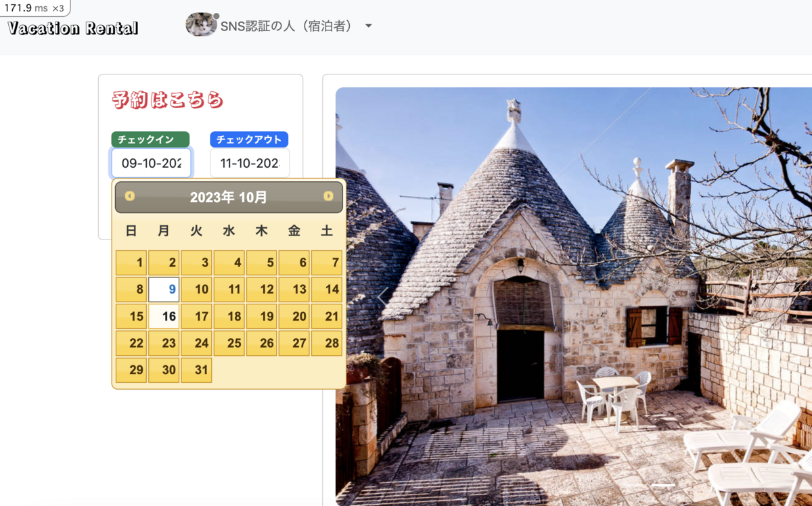
Task: Select October 17 in calendar
Action: [x=196, y=316]
